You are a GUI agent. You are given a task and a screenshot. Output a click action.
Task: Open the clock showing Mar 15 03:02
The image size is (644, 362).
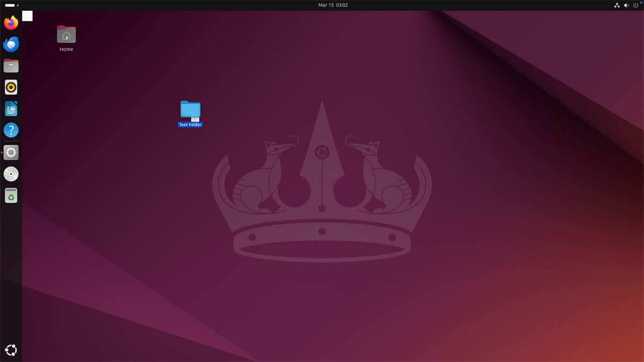(x=333, y=5)
